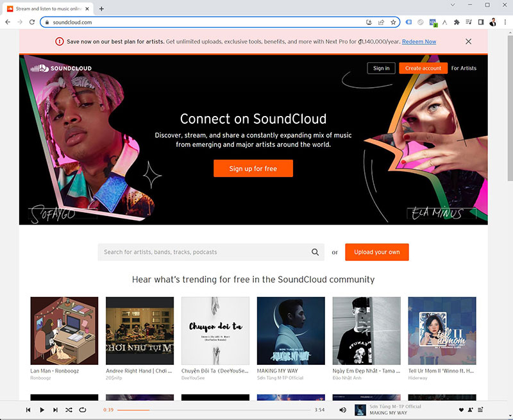Go back to the previous track
Image resolution: width=513 pixels, height=420 pixels.
(28, 410)
